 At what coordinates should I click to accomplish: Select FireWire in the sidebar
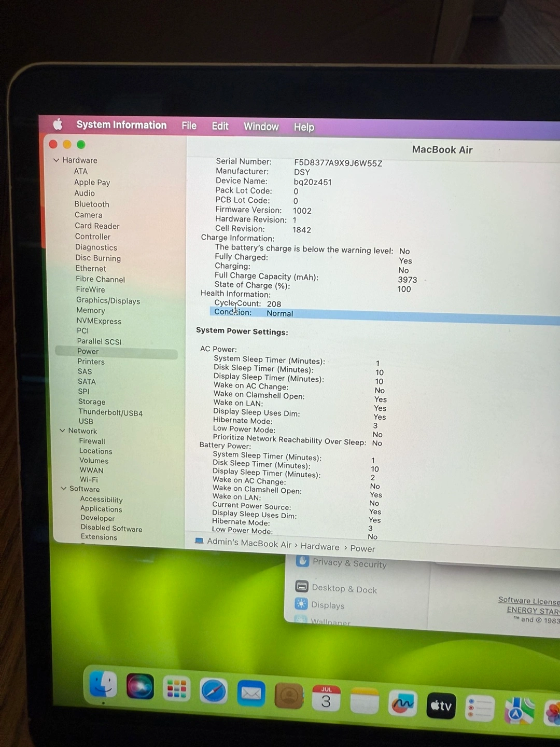pos(91,289)
